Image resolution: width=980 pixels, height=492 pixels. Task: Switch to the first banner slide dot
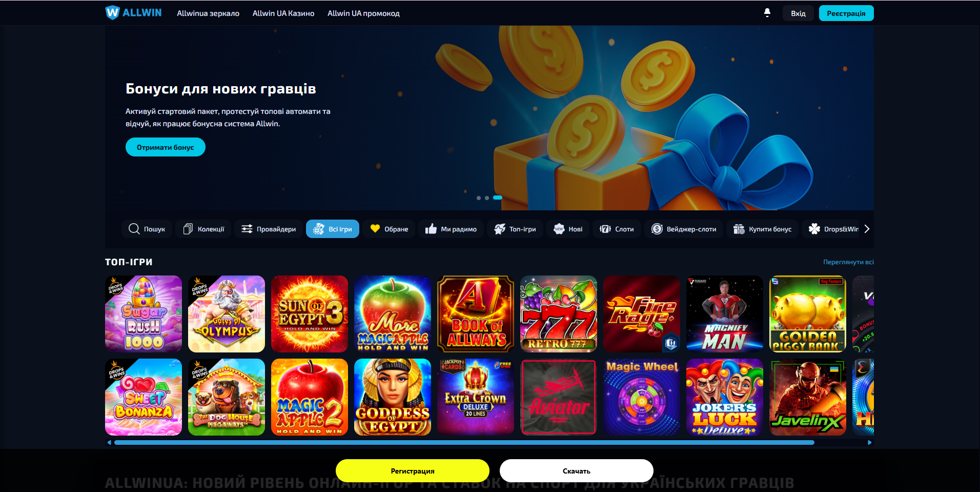pyautogui.click(x=479, y=198)
